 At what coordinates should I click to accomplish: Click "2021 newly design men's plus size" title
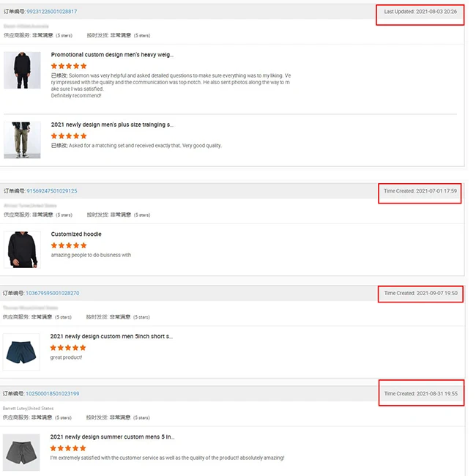[x=112, y=124]
